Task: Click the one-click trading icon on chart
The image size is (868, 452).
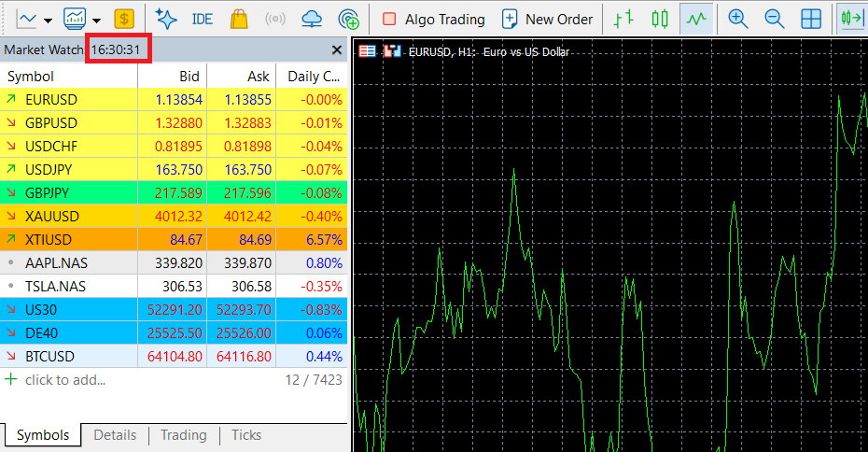Action: point(392,51)
